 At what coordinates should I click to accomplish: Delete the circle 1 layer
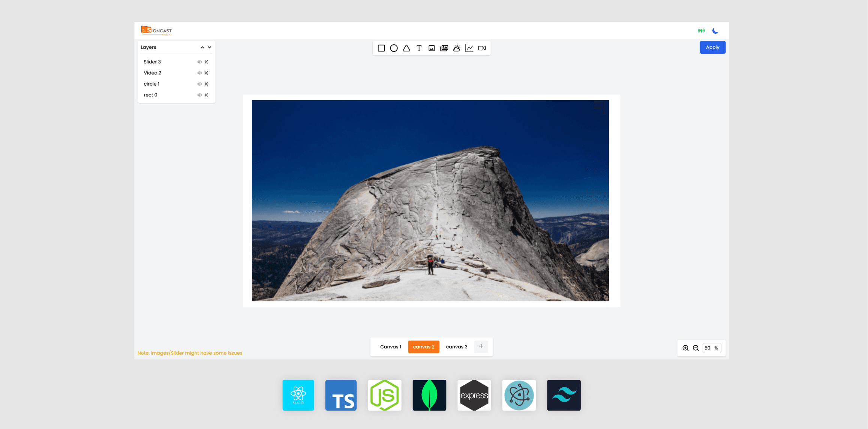206,84
